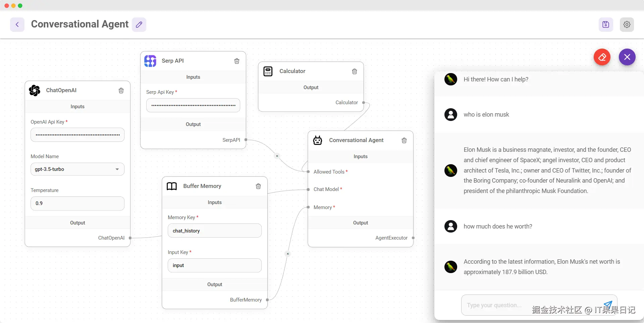Edit the Conversational Agent flow name
644x323 pixels.
click(x=139, y=24)
